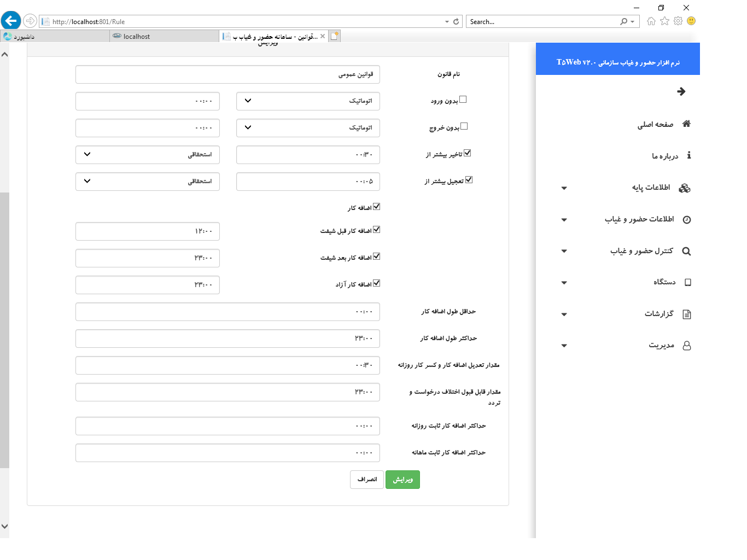Expand the اطلاعات حضور و غیاب submenu arrow
Image resolution: width=747 pixels, height=560 pixels.
(564, 220)
